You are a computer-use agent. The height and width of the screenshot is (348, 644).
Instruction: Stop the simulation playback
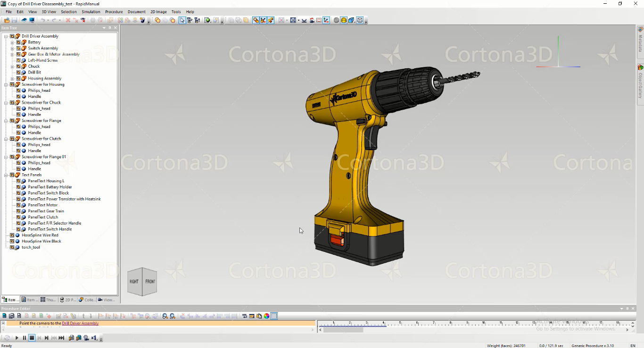pos(32,338)
